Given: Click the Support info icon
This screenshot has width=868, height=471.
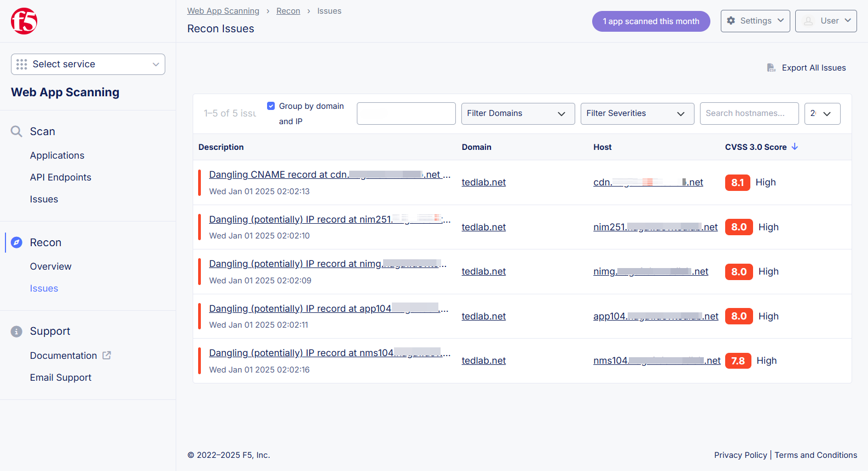Looking at the screenshot, I should coord(17,332).
